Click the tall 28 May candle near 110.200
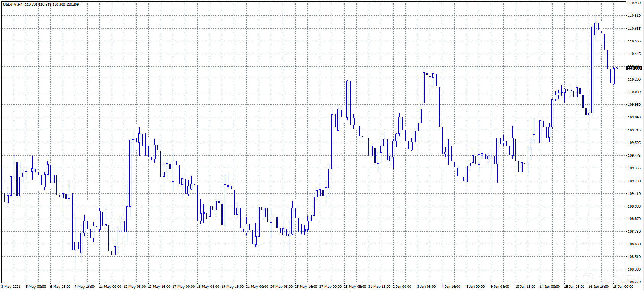Screen dimensions: 644x292 [347, 99]
